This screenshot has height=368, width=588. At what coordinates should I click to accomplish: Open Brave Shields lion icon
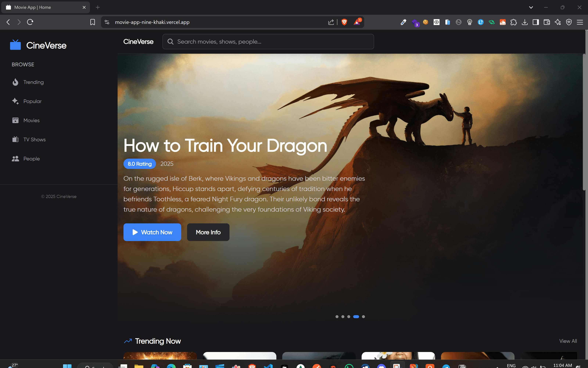(x=344, y=22)
